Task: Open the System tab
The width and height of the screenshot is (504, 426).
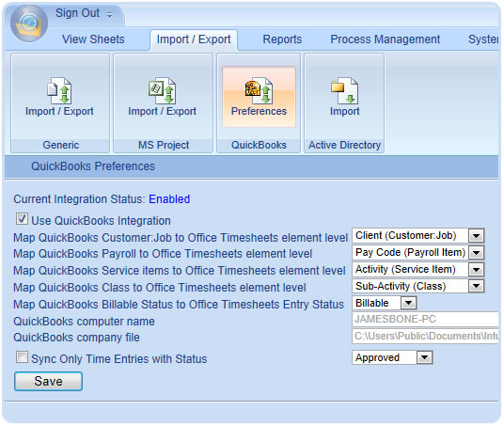Action: (483, 39)
